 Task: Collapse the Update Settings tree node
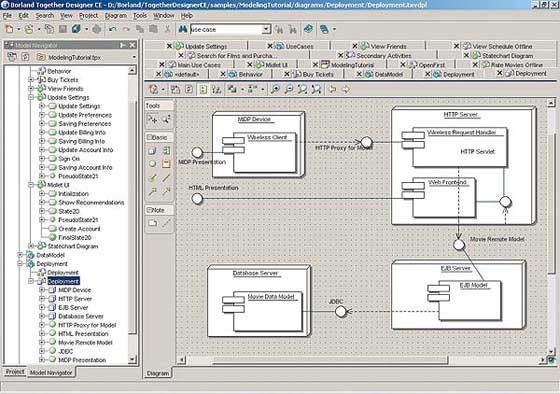(x=31, y=97)
